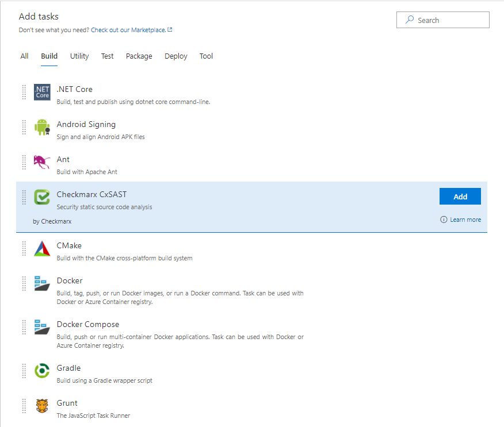Image resolution: width=504 pixels, height=427 pixels.
Task: Grab the drag handle beside .NET Core
Action: tap(24, 92)
